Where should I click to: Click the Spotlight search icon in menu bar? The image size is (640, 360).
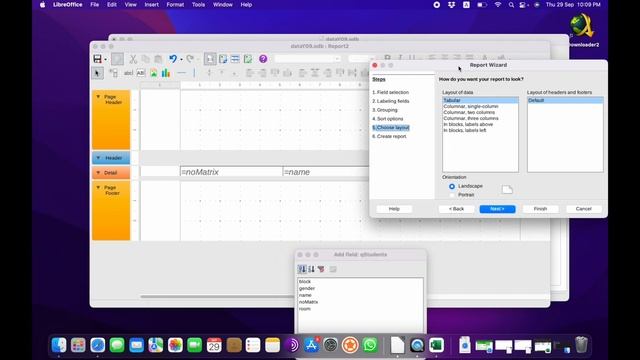[x=511, y=5]
